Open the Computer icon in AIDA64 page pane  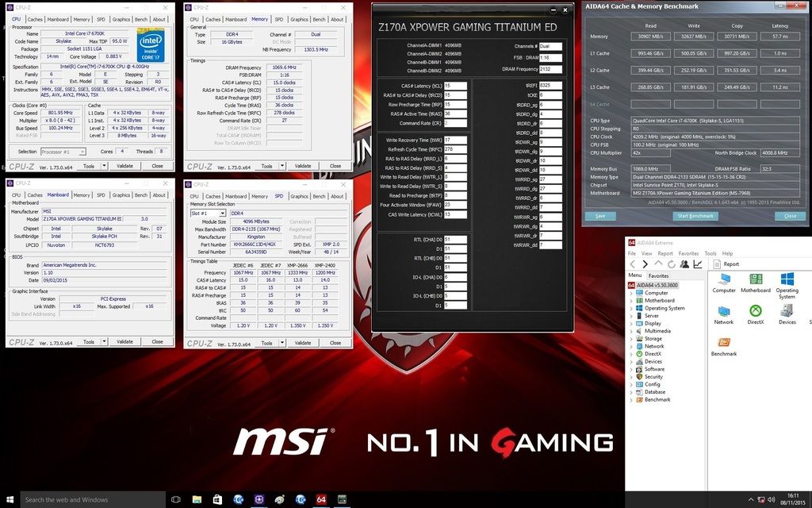coord(723,283)
